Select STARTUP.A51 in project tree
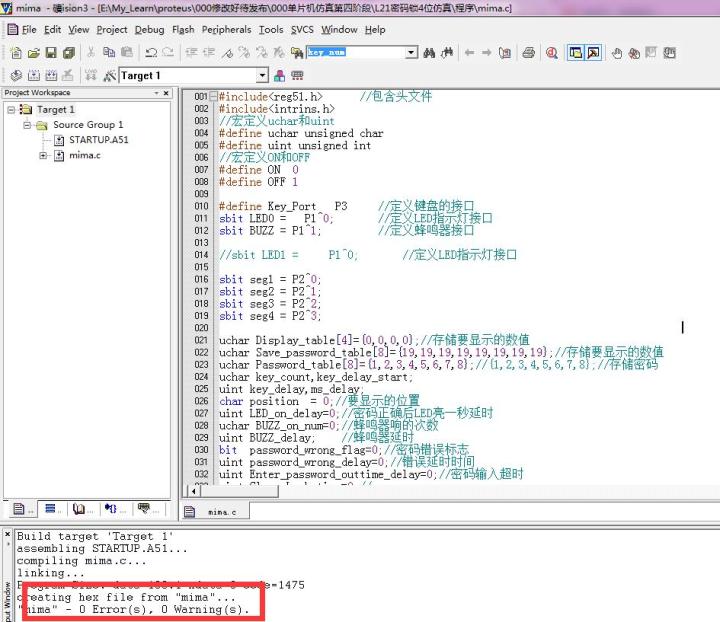Screen dimensions: 720x622 click(98, 140)
